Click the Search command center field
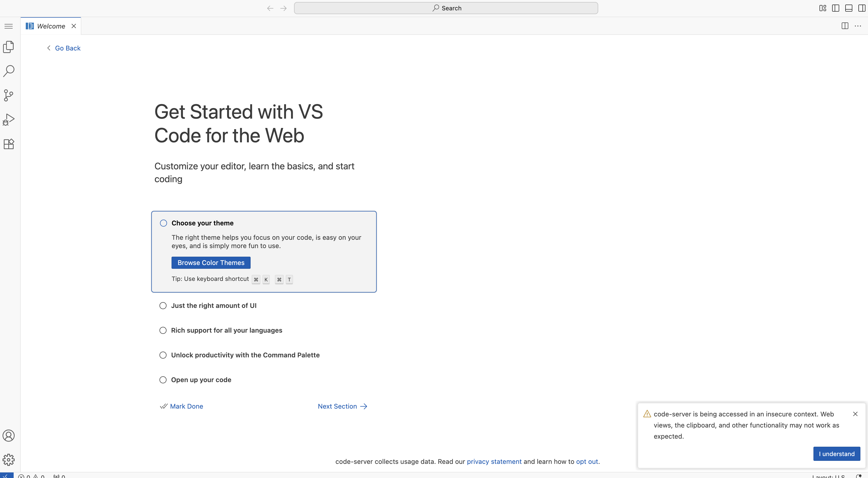Image resolution: width=868 pixels, height=478 pixels. [446, 8]
